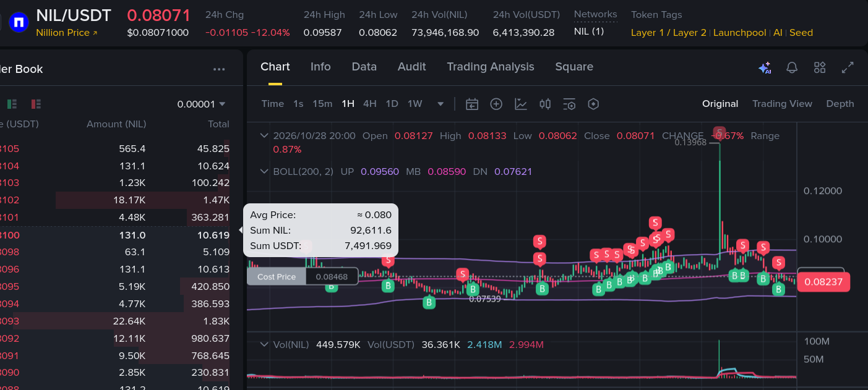The height and width of the screenshot is (390, 868).
Task: Click the NIL token logo icon
Action: [x=19, y=23]
